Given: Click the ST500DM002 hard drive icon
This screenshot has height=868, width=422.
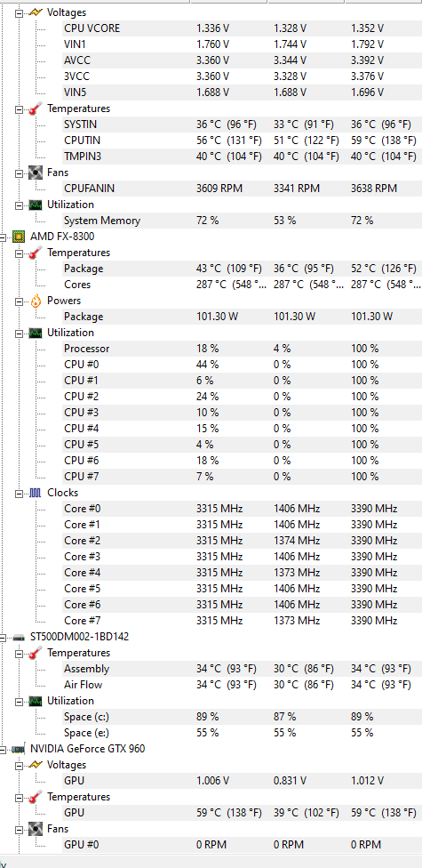Looking at the screenshot, I should point(19,637).
